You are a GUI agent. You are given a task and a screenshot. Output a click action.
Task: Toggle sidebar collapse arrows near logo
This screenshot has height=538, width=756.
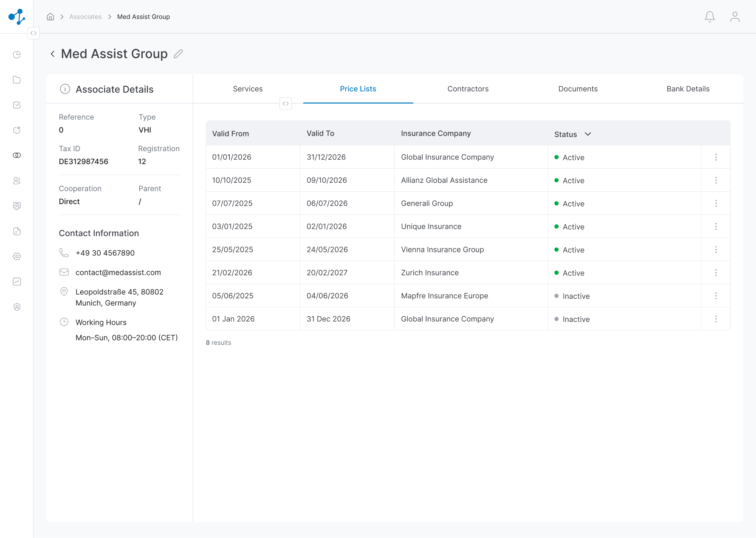[34, 33]
